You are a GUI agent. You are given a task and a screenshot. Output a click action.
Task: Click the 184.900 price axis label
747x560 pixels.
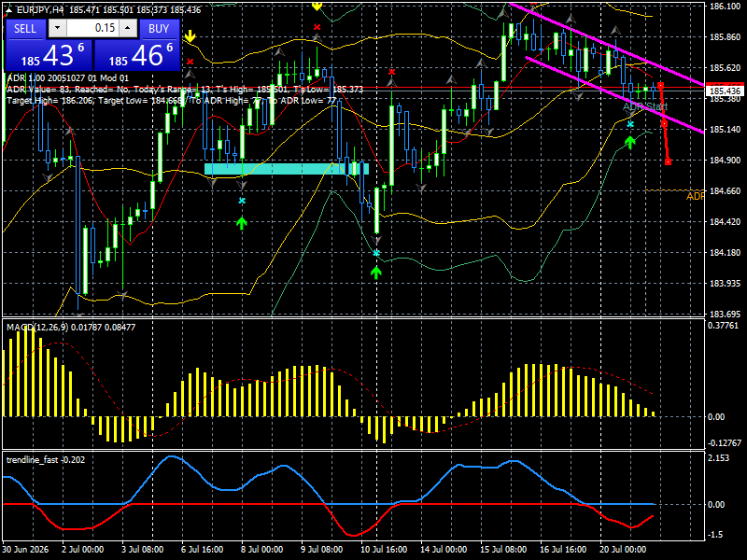coord(726,160)
